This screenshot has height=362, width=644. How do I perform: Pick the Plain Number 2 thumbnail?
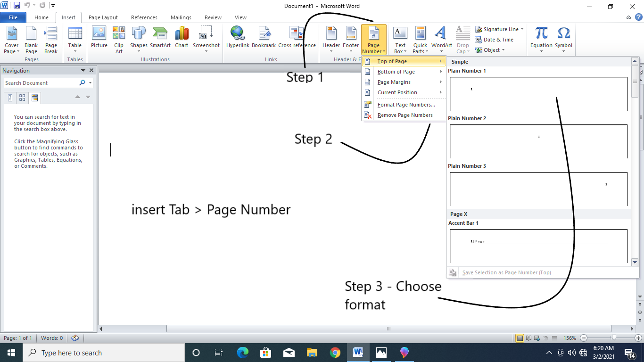point(538,141)
